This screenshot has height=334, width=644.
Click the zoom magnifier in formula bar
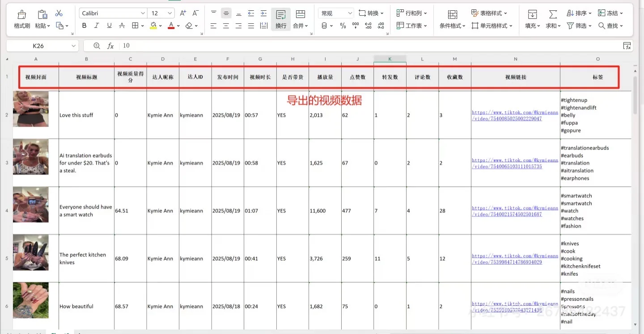point(97,46)
